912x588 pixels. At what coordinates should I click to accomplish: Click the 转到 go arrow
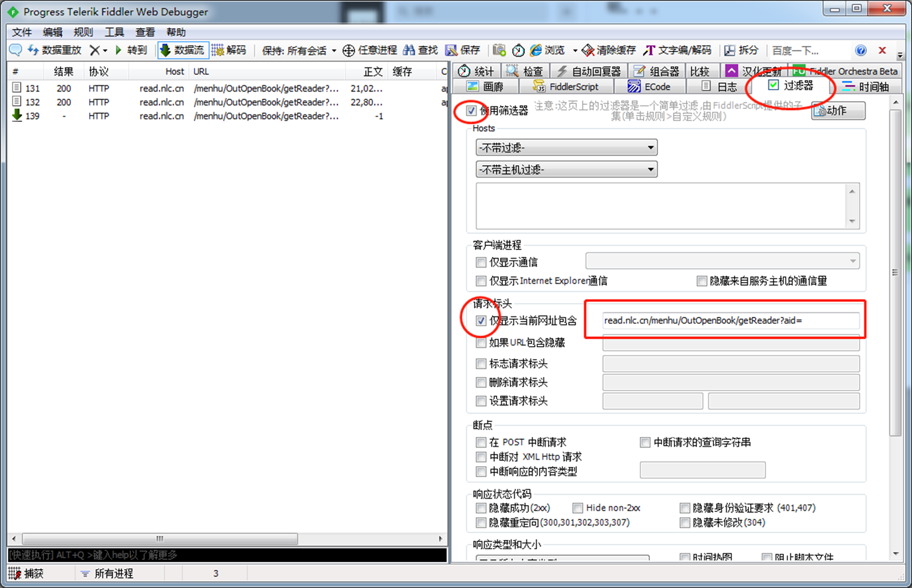point(130,50)
